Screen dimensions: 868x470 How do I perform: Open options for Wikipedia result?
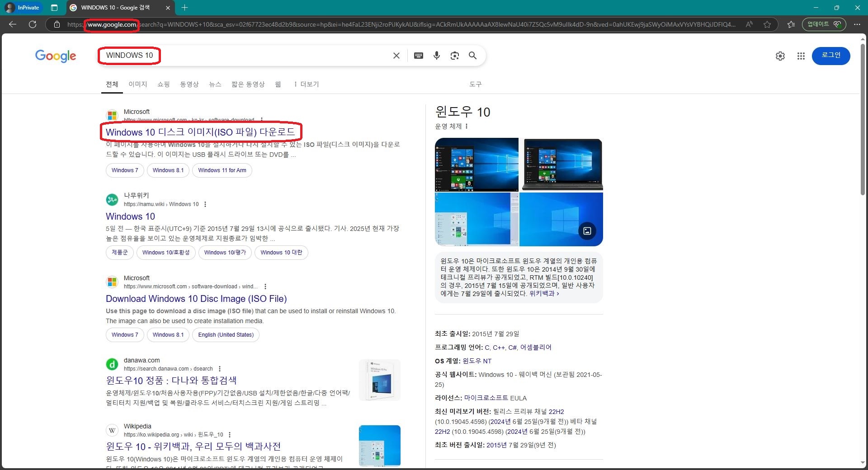(230, 435)
